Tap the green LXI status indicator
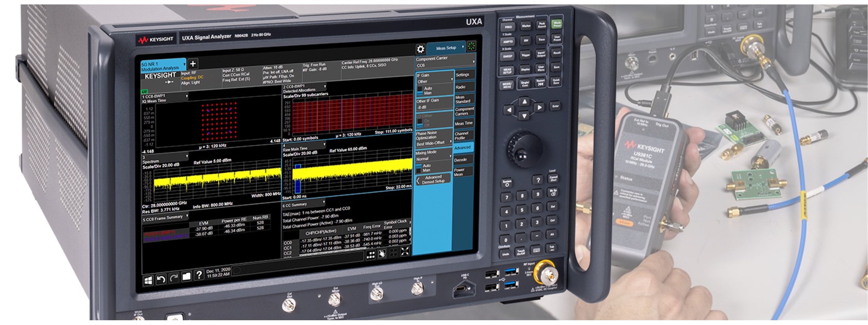Image resolution: width=868 pixels, height=325 pixels. pos(144,92)
